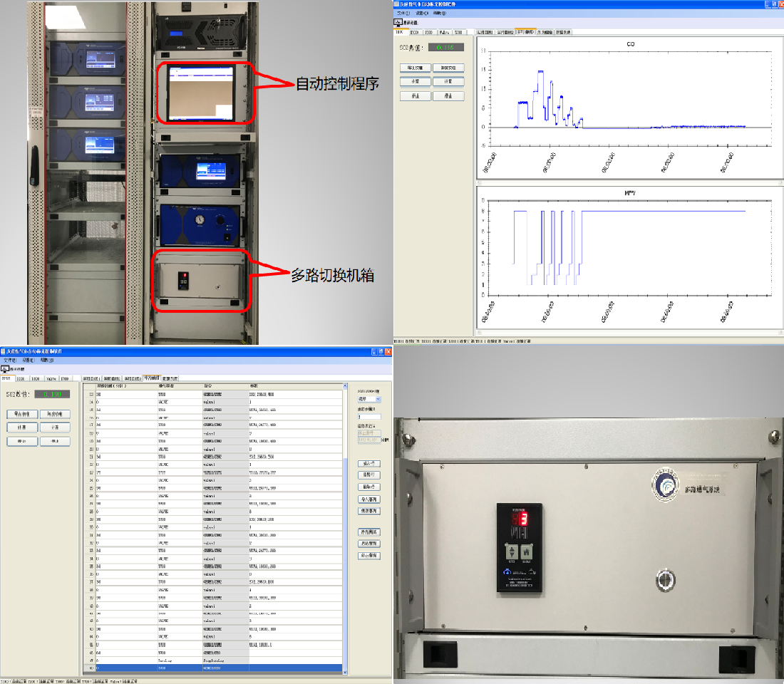Click the 保存序列 button beside the table
The height and width of the screenshot is (684, 784).
pyautogui.click(x=368, y=512)
